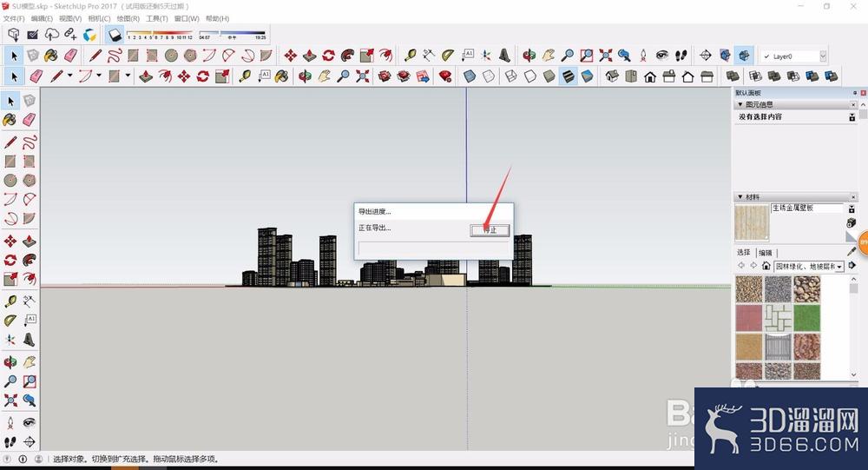The height and width of the screenshot is (470, 868).
Task: Close the 材料 panel with its x
Action: (x=853, y=197)
